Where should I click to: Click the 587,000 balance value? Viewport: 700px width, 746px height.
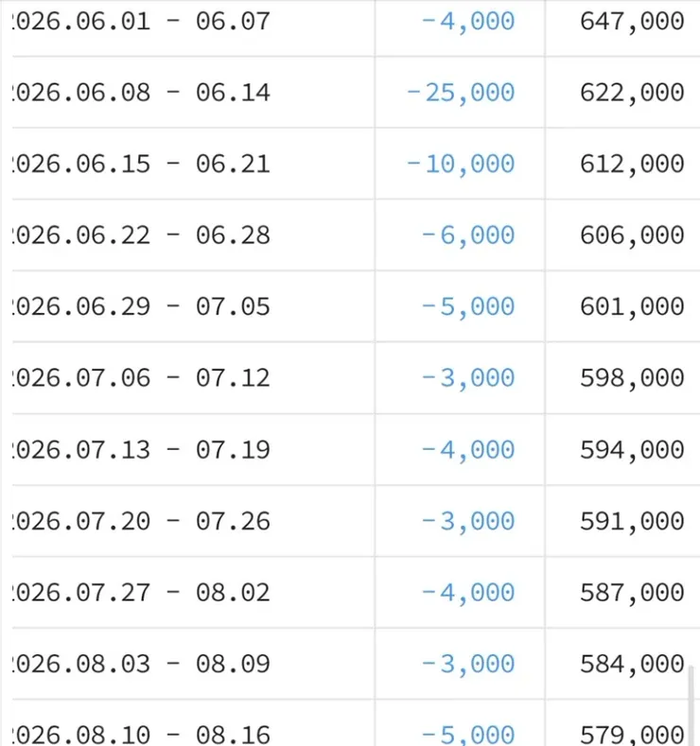(x=632, y=593)
